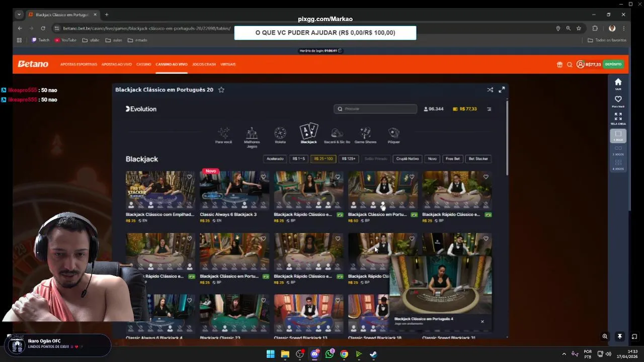This screenshot has height=362, width=644.
Task: Select the 4 Jogos layout option
Action: [618, 164]
